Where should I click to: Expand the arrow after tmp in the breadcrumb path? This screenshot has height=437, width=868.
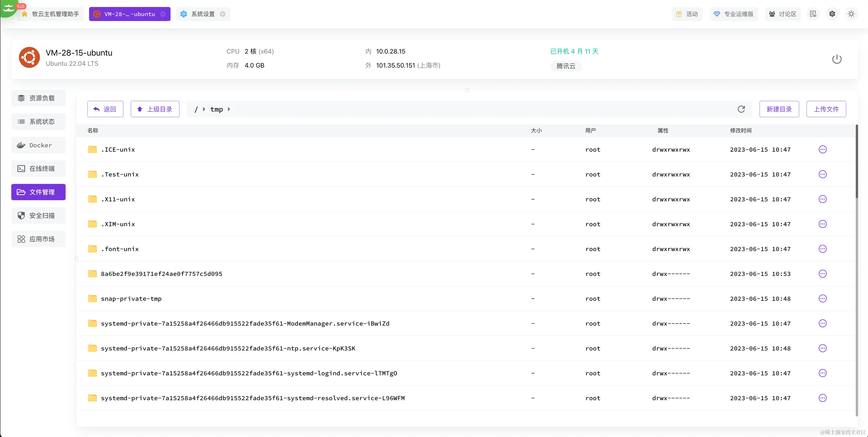coord(229,109)
